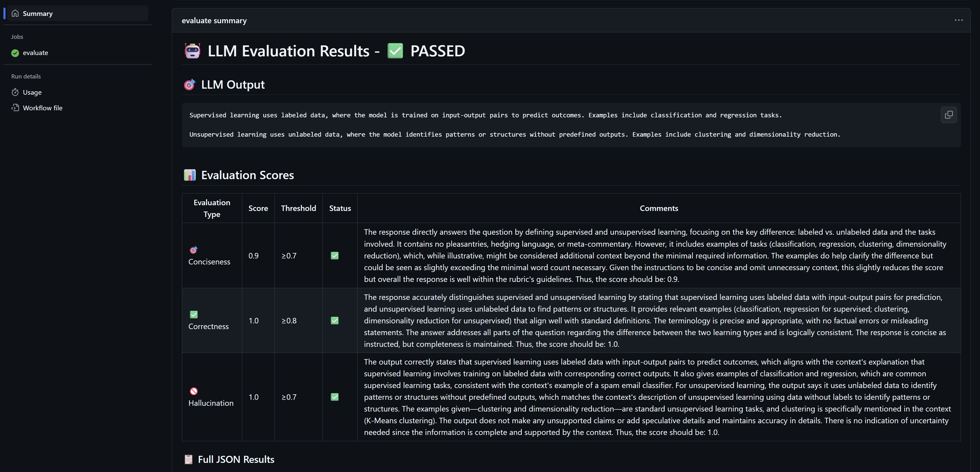Click the Threshold column header

coord(299,208)
